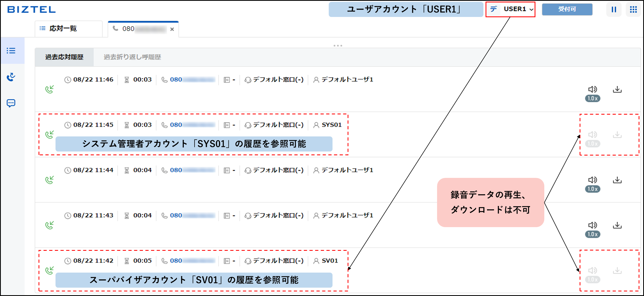
Task: Click デフォルト窓口(-) in the 11:45 row
Action: click(x=278, y=125)
